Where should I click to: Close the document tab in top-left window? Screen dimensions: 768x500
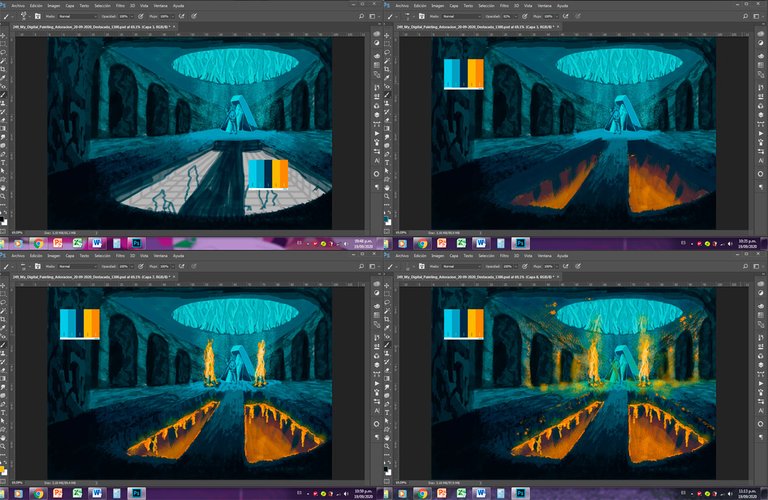(x=173, y=27)
